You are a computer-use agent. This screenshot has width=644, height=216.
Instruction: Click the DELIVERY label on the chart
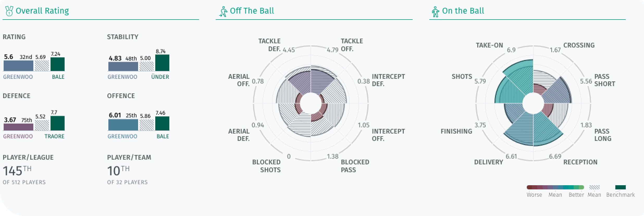(488, 162)
